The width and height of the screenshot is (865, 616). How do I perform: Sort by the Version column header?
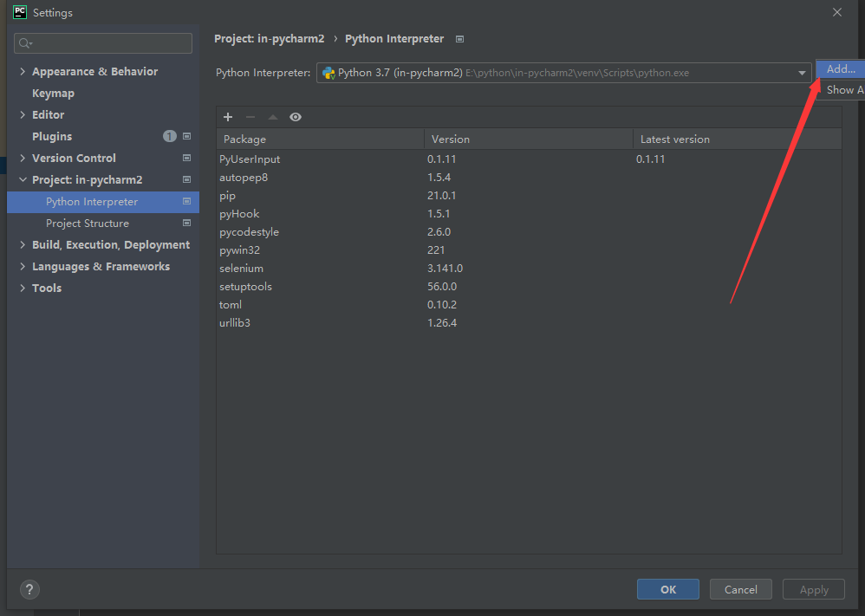[529, 139]
